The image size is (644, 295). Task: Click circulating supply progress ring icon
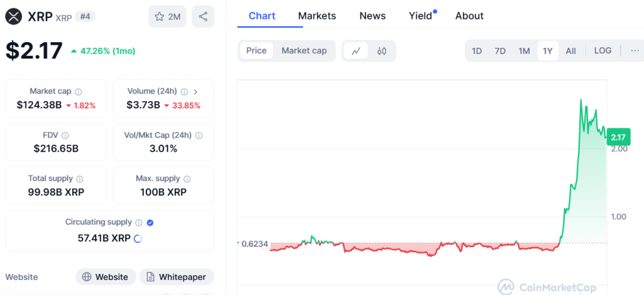click(138, 238)
